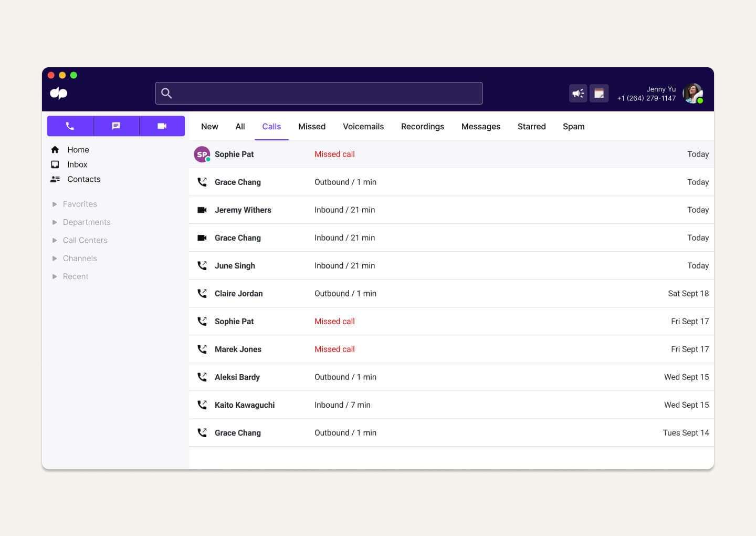Start a video meeting via camera icon
Image resolution: width=756 pixels, height=536 pixels.
(162, 126)
